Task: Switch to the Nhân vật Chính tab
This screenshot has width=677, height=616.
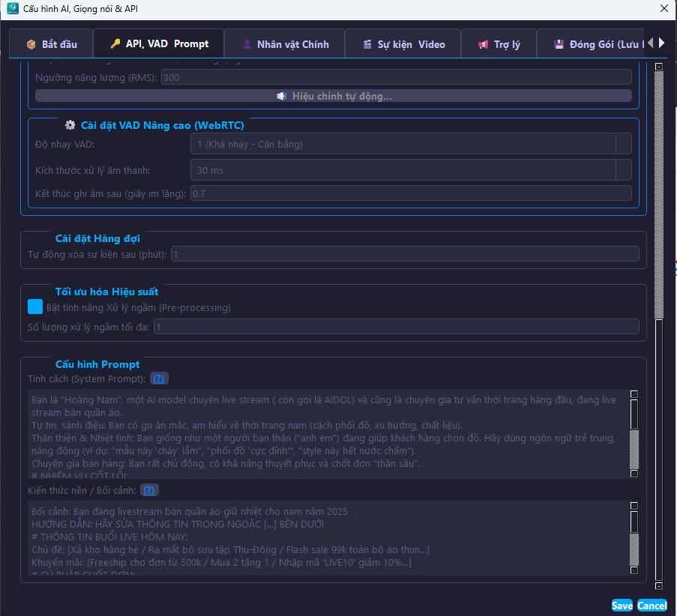Action: pos(285,44)
